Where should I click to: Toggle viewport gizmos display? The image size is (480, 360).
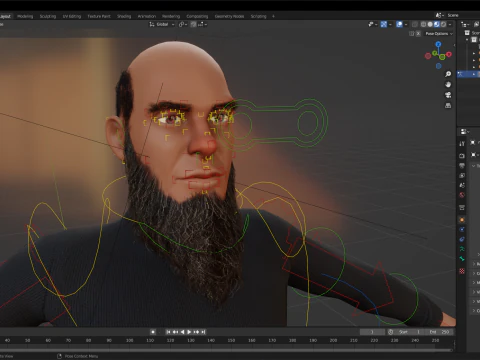pos(384,24)
